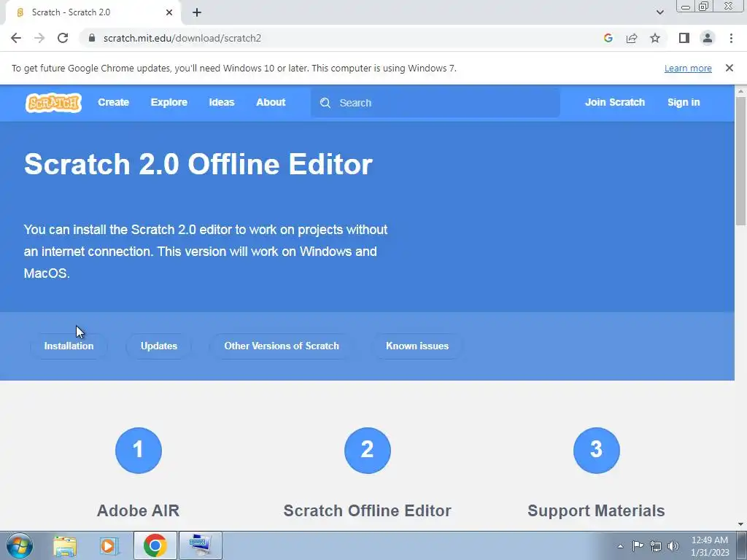Screen dimensions: 747x560
Task: Click the share page icon
Action: pos(632,38)
